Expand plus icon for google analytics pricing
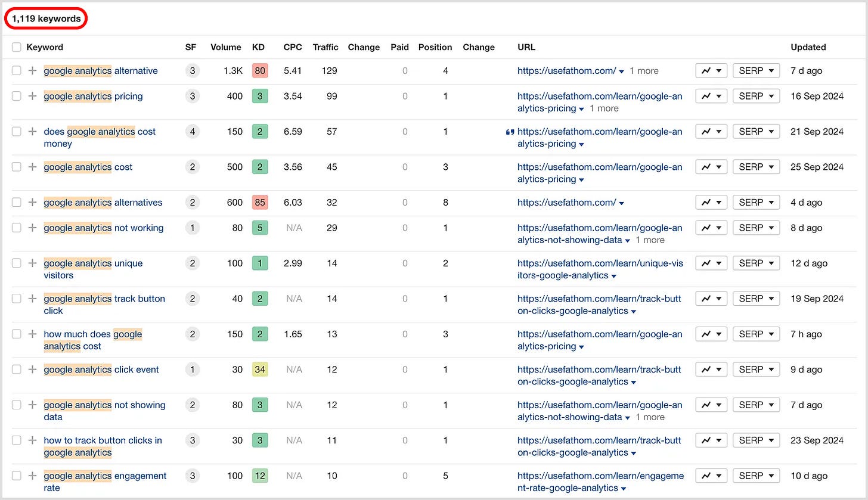 pos(32,96)
